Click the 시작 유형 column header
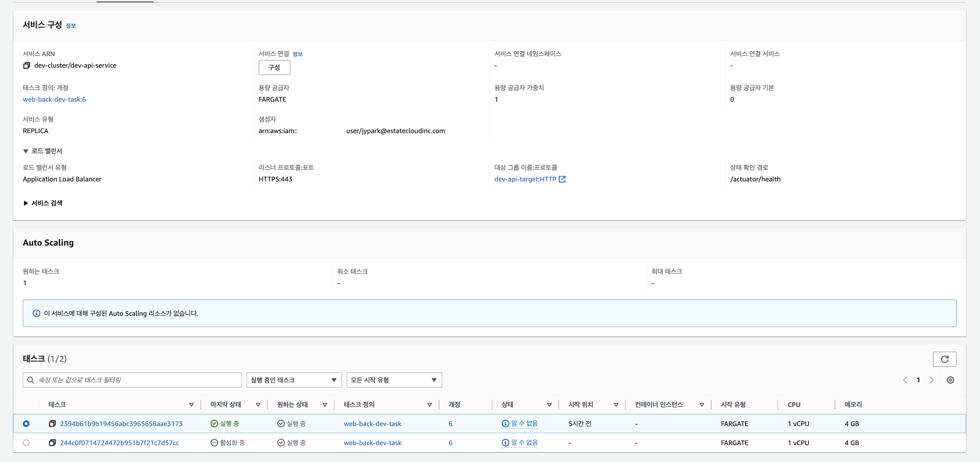This screenshot has width=980, height=462. click(733, 404)
